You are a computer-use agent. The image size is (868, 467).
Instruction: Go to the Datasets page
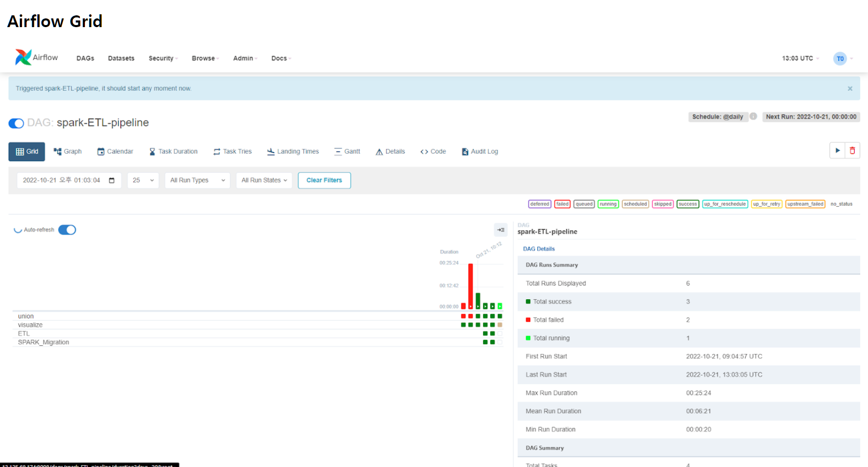point(121,58)
